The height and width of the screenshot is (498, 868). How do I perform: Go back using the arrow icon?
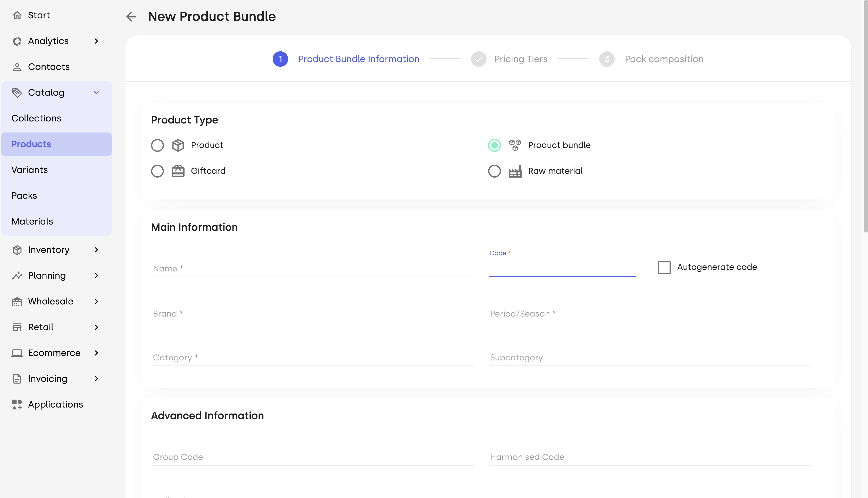pyautogui.click(x=131, y=16)
